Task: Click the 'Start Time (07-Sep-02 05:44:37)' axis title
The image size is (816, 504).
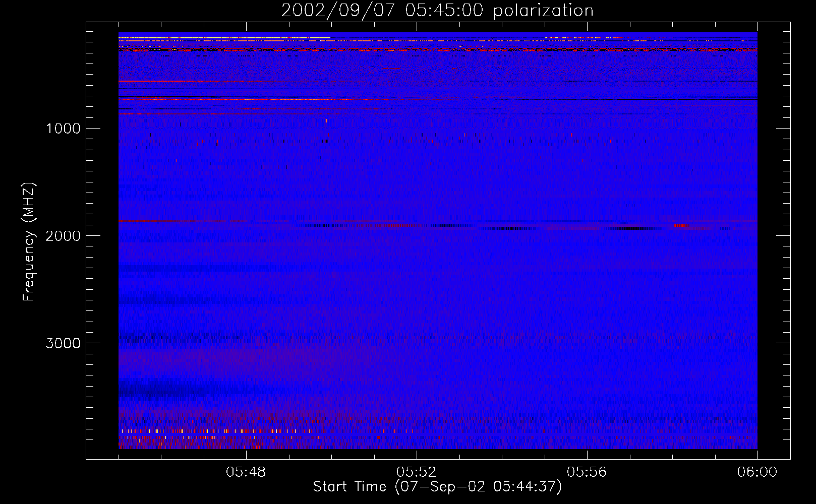Action: 437,487
